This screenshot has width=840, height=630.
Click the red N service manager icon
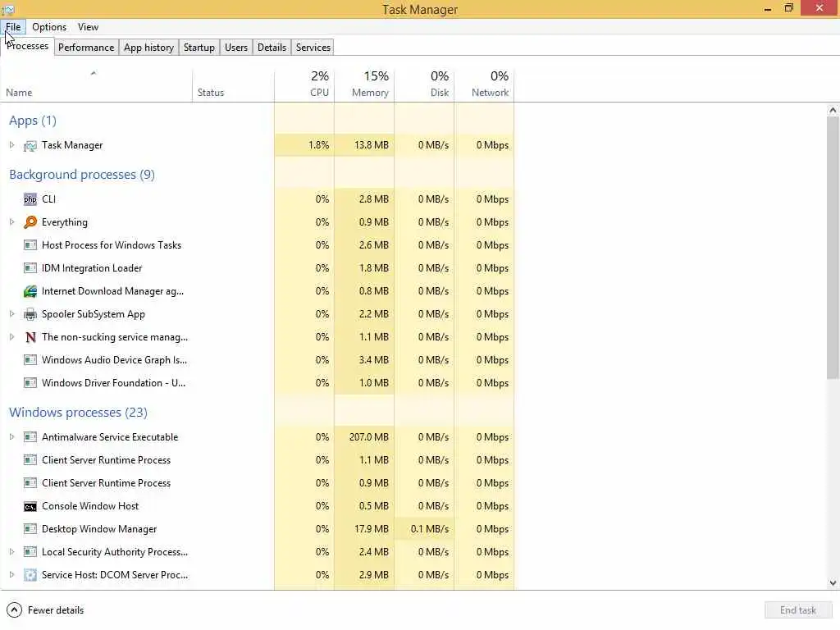coord(30,337)
